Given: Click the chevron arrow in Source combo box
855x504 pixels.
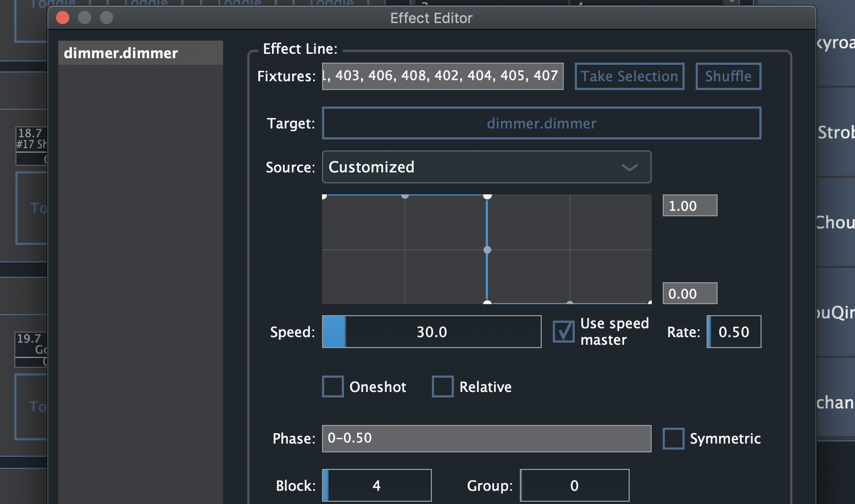Looking at the screenshot, I should click(629, 167).
